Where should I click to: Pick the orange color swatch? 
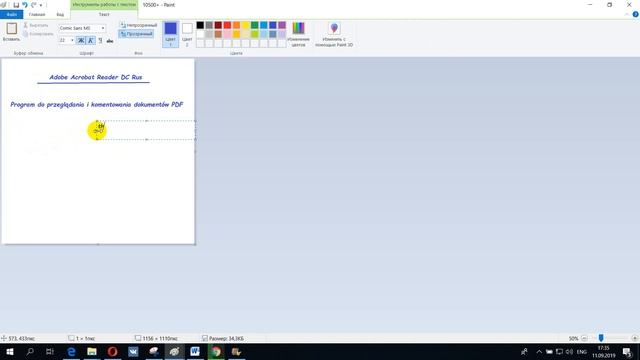(x=236, y=25)
